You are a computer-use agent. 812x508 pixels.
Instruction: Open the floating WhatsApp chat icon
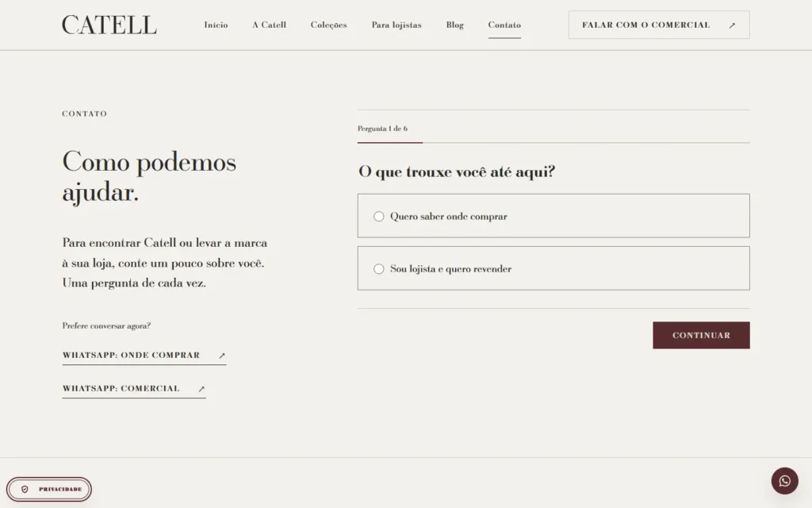coord(784,481)
